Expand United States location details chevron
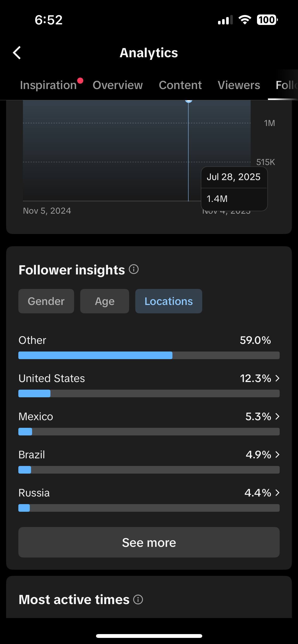298x644 pixels. pyautogui.click(x=277, y=378)
